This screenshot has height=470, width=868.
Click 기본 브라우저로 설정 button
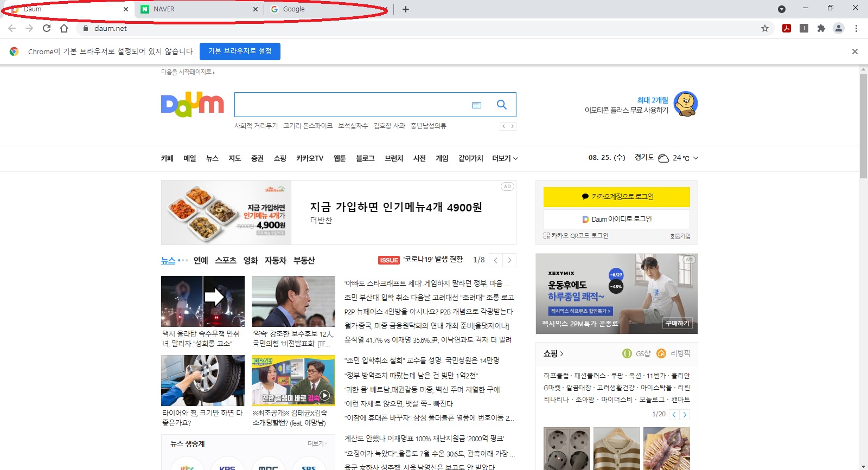[x=240, y=51]
